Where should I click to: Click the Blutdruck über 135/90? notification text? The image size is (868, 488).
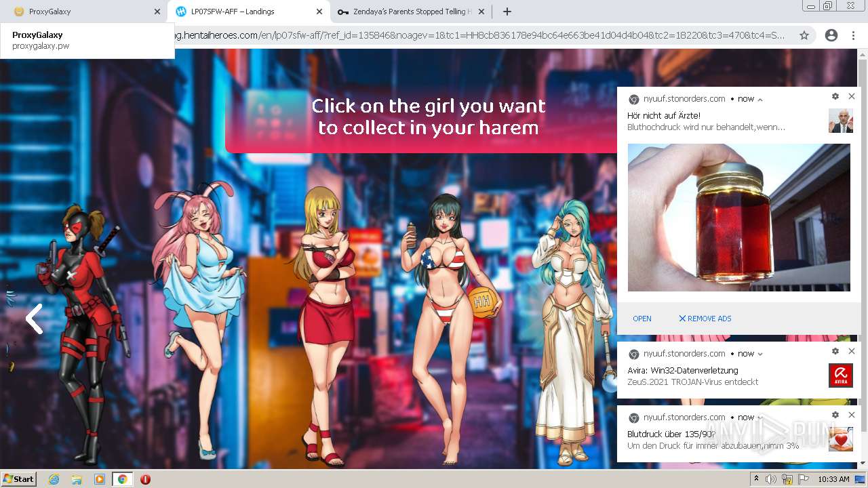(671, 434)
